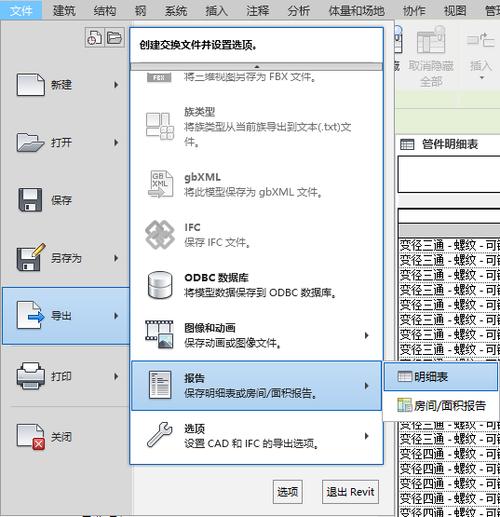Click the 将模型数据保存到 ODBC 数据库 description
Screen dimensions: 500x517
[260, 293]
